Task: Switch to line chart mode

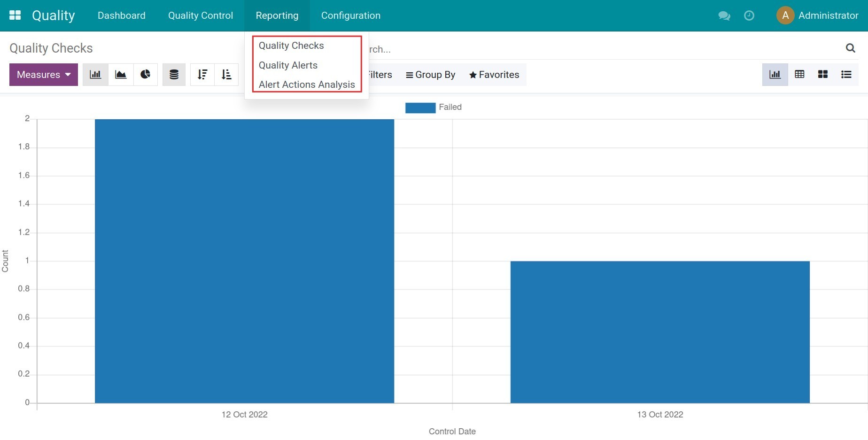Action: click(x=121, y=75)
